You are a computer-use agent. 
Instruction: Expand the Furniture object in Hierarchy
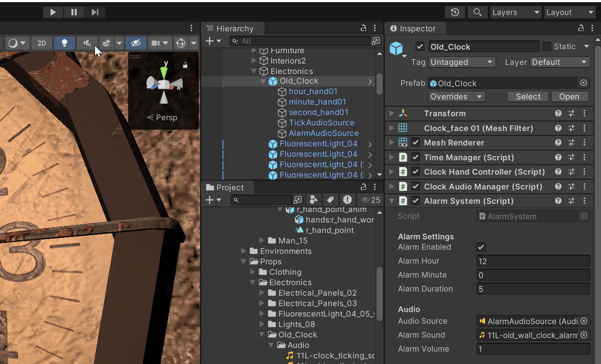pos(254,51)
